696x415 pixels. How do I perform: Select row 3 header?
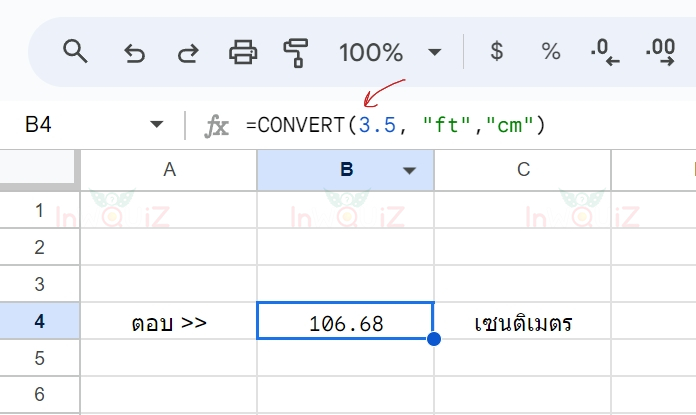point(40,284)
